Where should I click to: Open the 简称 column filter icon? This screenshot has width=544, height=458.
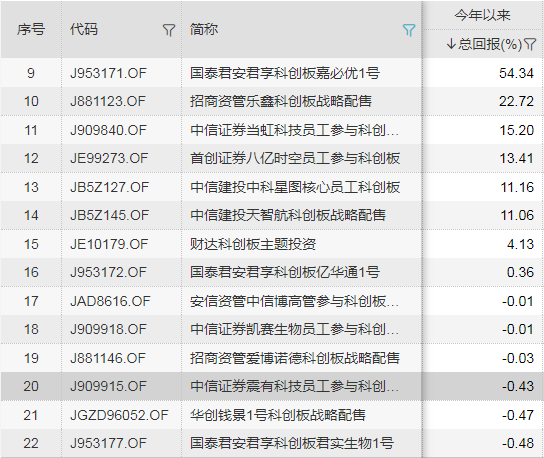click(x=409, y=30)
